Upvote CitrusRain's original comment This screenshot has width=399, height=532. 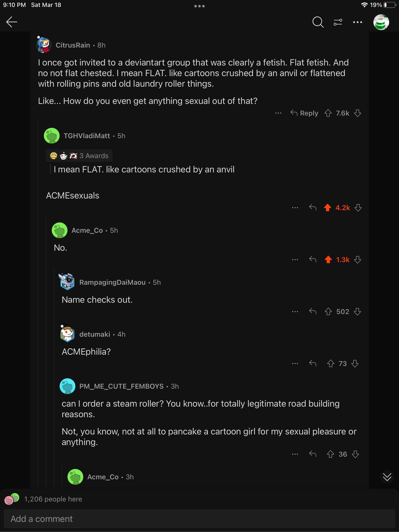328,113
